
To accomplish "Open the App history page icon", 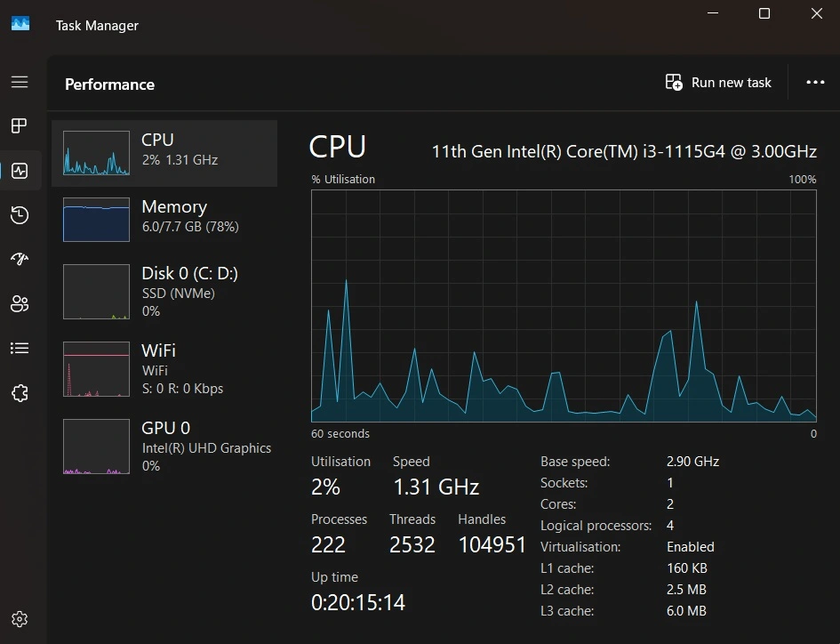I will 20,215.
